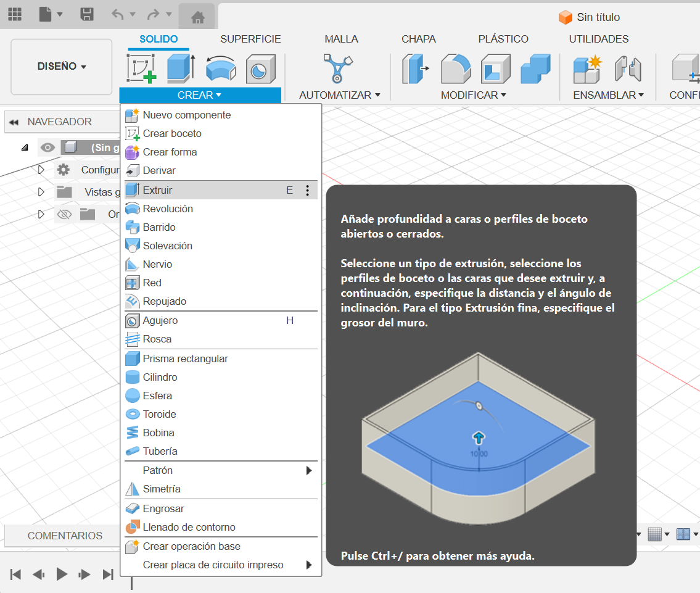700x593 pixels.
Task: Switch to the PLÁSTICO tab
Action: pyautogui.click(x=503, y=39)
